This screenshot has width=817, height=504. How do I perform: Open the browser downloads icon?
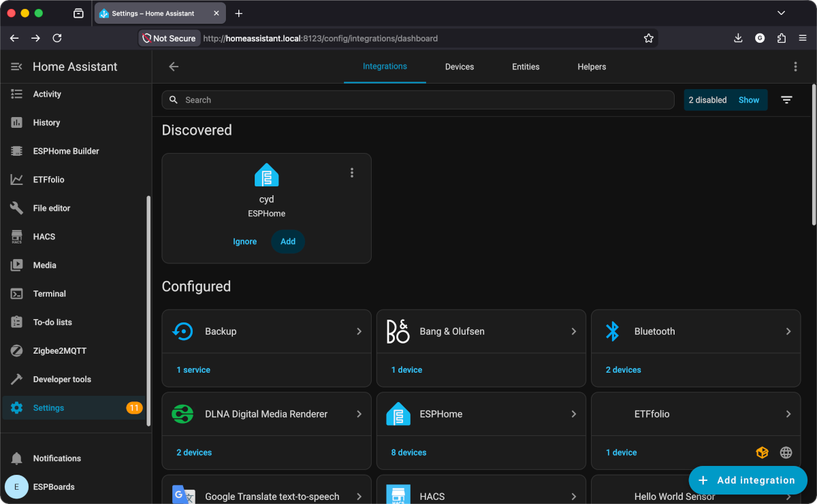click(x=738, y=38)
